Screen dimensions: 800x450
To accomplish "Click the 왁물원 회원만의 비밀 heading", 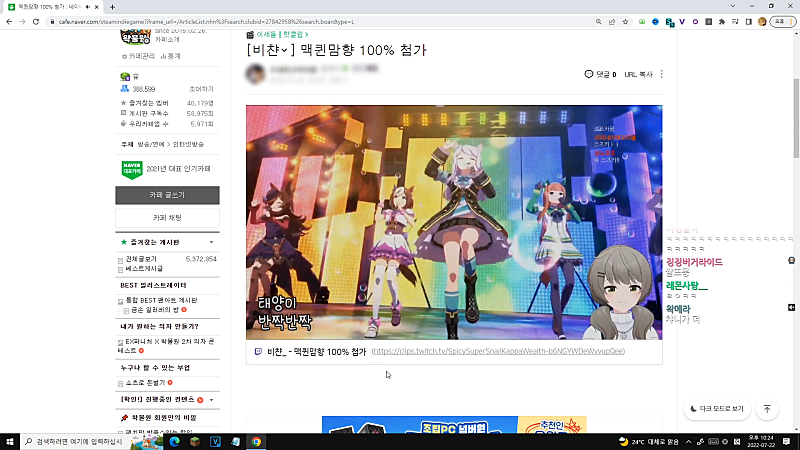I will (x=164, y=418).
